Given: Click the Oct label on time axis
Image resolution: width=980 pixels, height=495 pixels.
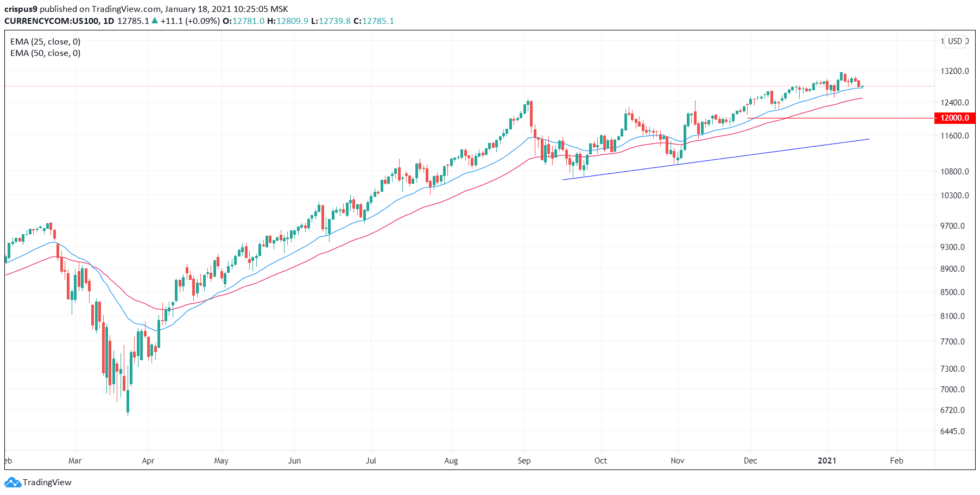Looking at the screenshot, I should 600,461.
